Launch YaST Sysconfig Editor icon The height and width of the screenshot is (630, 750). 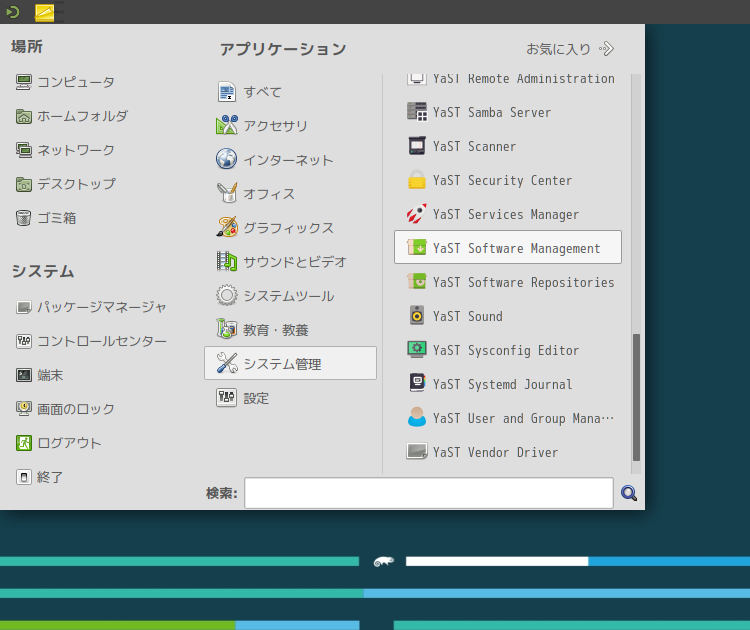click(417, 350)
